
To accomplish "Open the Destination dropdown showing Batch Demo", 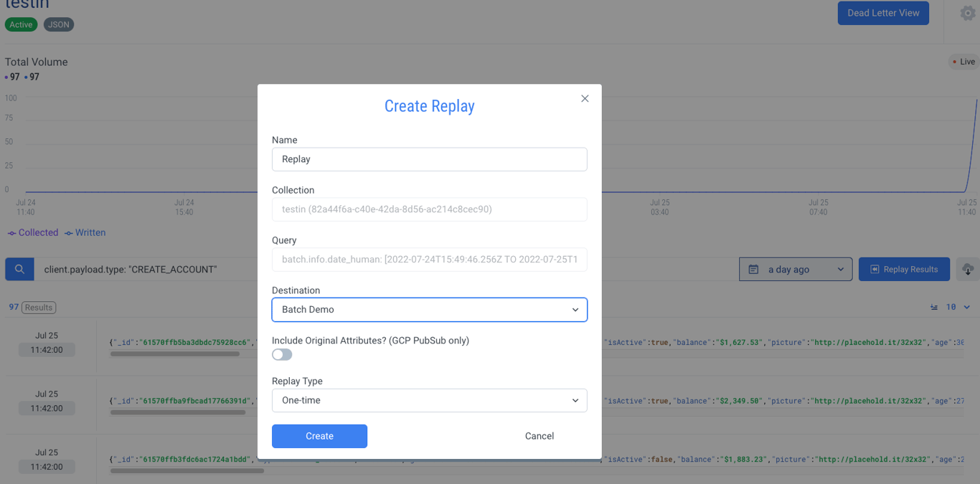I will coord(429,310).
